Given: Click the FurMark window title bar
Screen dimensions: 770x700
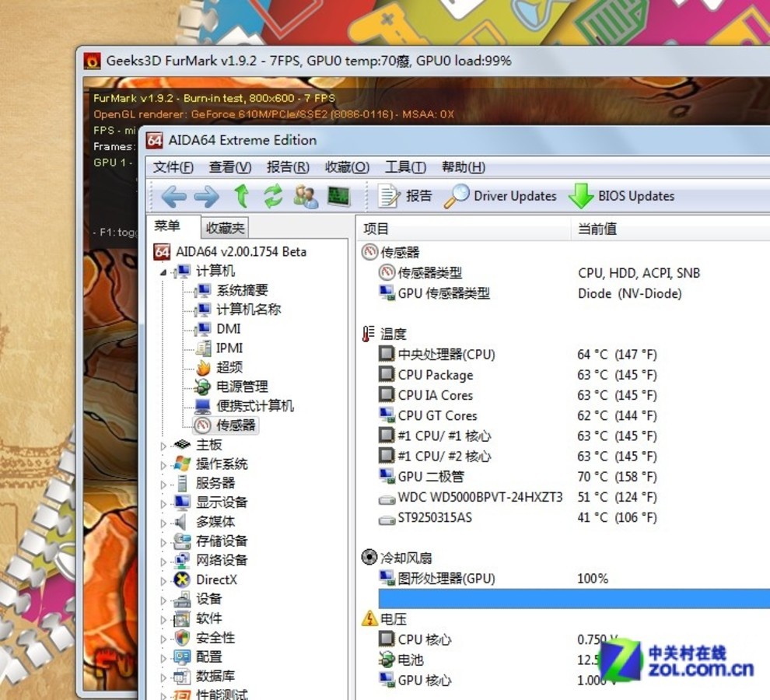Looking at the screenshot, I should tap(311, 60).
